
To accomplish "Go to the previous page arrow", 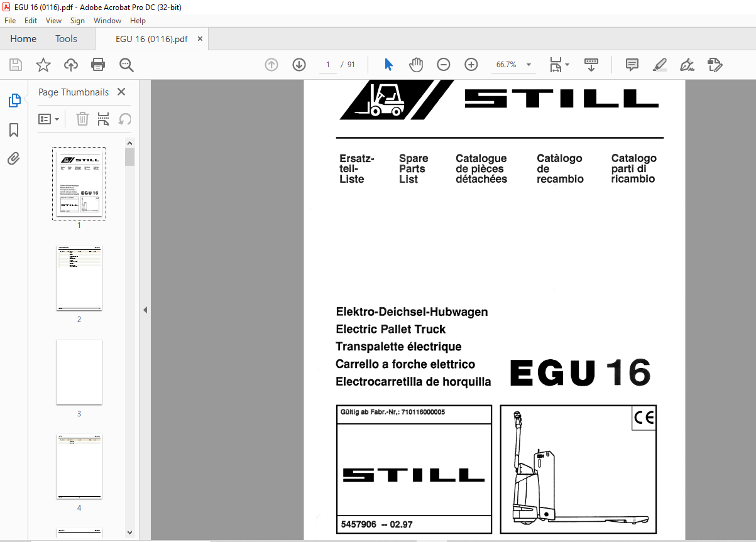I will point(271,65).
